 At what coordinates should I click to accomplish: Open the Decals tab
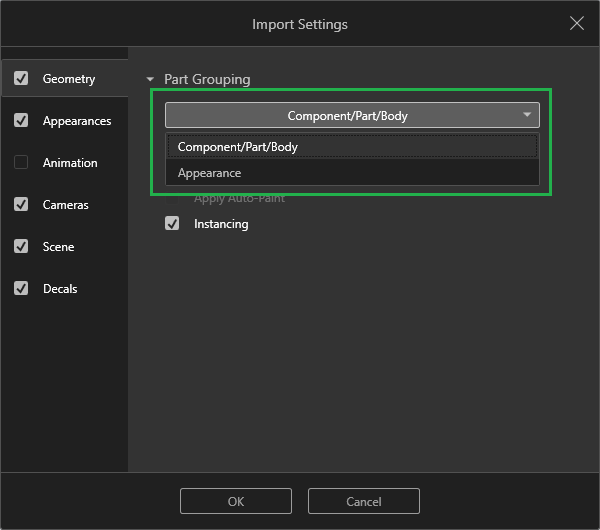[x=60, y=289]
